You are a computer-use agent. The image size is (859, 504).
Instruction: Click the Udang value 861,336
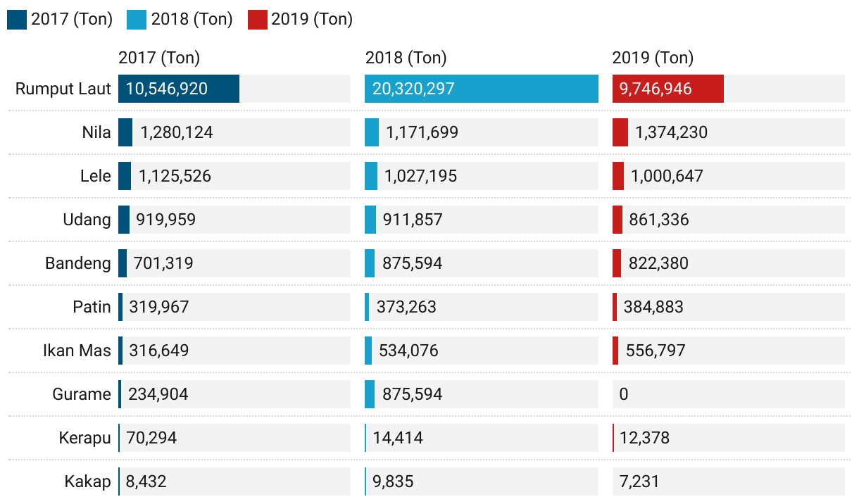tap(659, 220)
